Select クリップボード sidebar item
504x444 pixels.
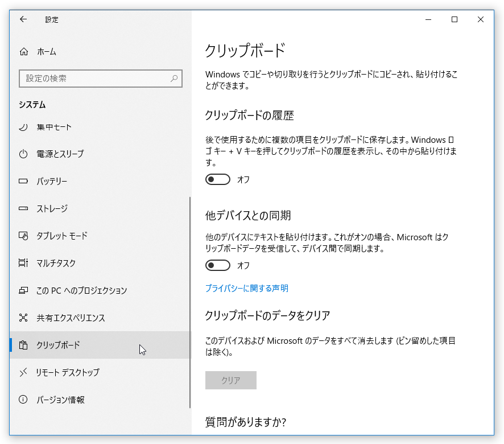[100, 345]
